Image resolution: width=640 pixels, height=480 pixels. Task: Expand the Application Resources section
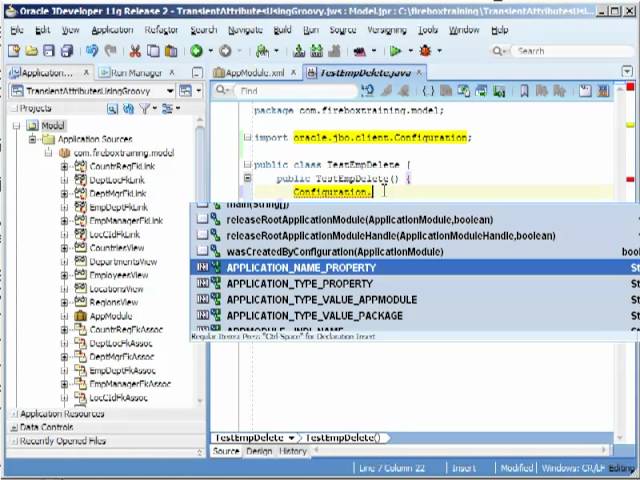point(14,414)
